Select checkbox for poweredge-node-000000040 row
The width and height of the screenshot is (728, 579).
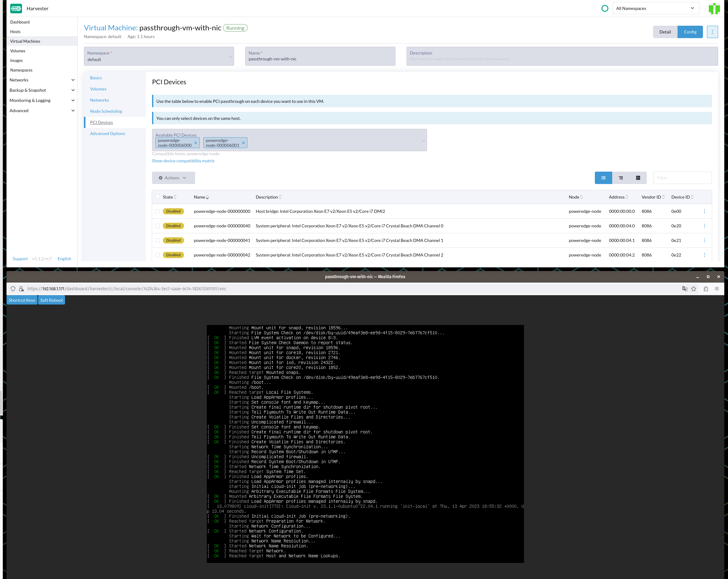click(157, 226)
